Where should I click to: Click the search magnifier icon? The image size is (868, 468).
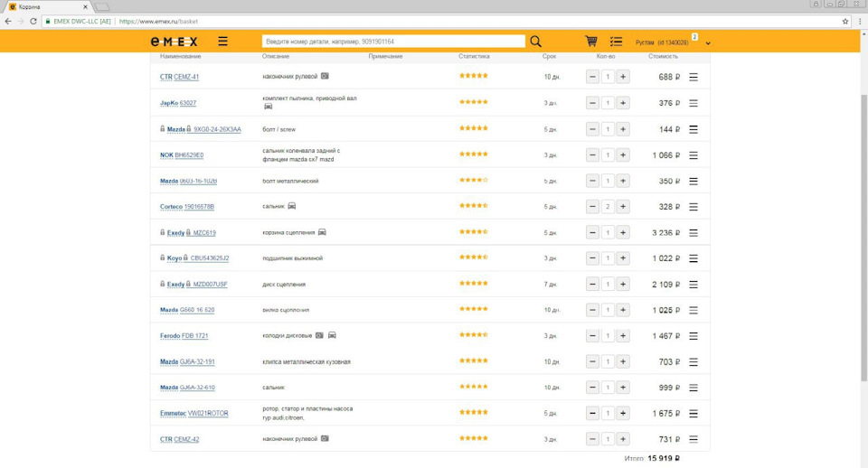click(x=535, y=42)
